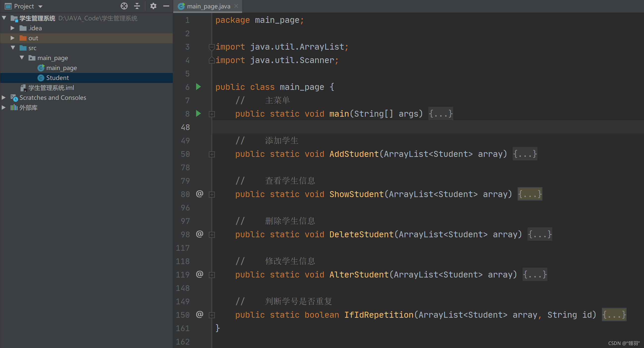
Task: Select Student class in project tree
Action: click(x=57, y=78)
